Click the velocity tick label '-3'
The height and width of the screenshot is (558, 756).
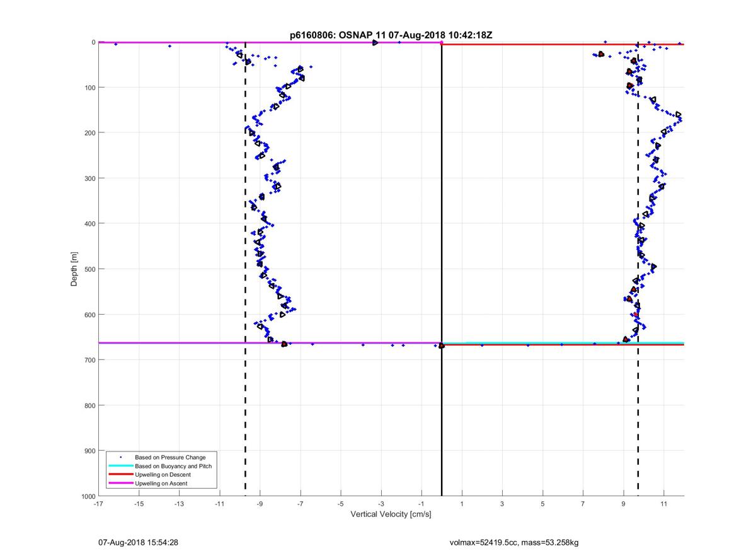(381, 504)
